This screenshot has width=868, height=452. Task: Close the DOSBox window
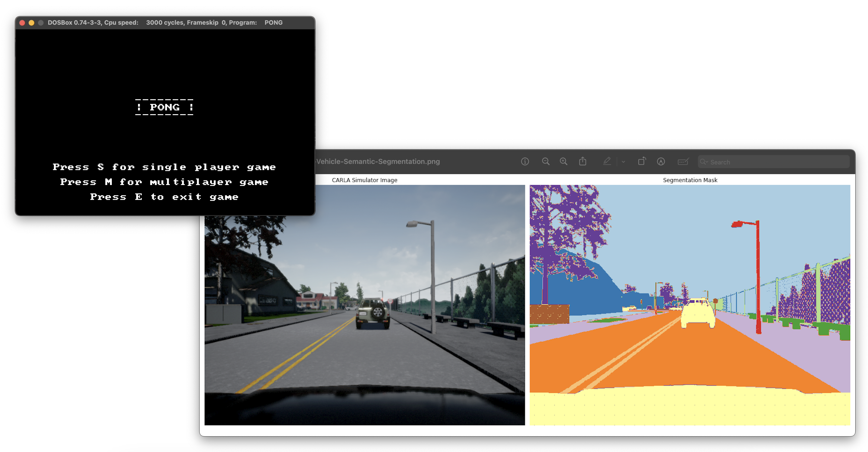coord(22,23)
